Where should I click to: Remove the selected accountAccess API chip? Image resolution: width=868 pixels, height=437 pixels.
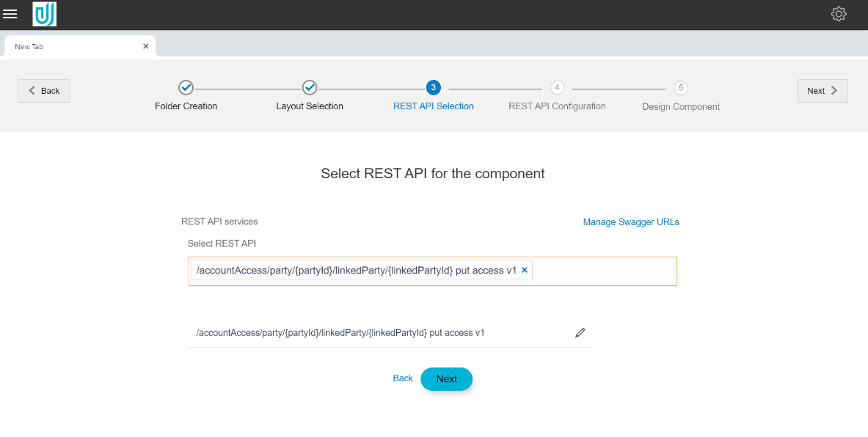(x=525, y=271)
